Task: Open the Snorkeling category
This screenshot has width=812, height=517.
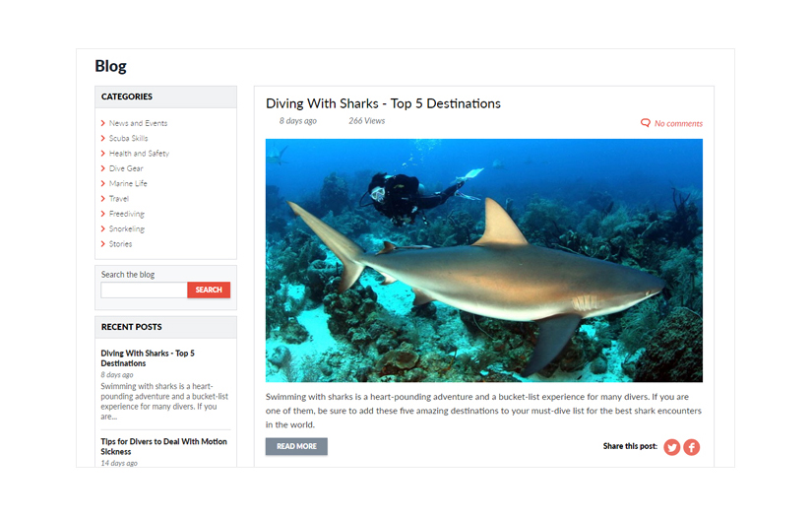Action: pyautogui.click(x=127, y=228)
